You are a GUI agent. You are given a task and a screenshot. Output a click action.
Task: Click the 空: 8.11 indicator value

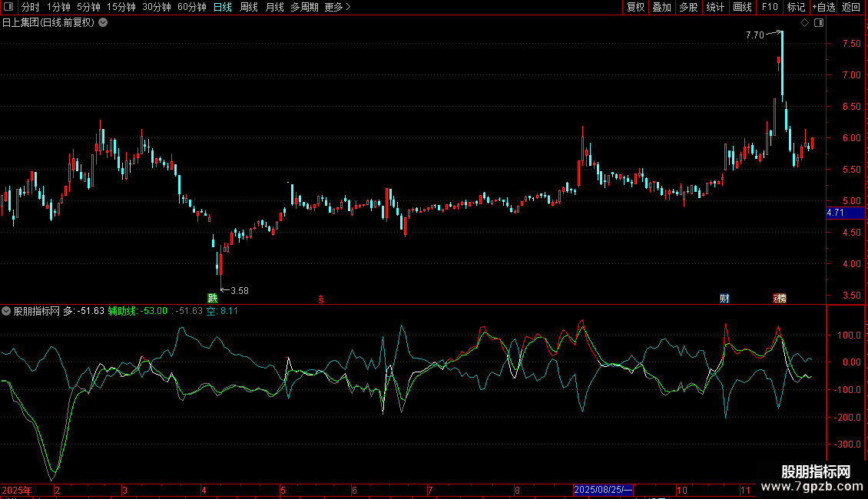(222, 311)
